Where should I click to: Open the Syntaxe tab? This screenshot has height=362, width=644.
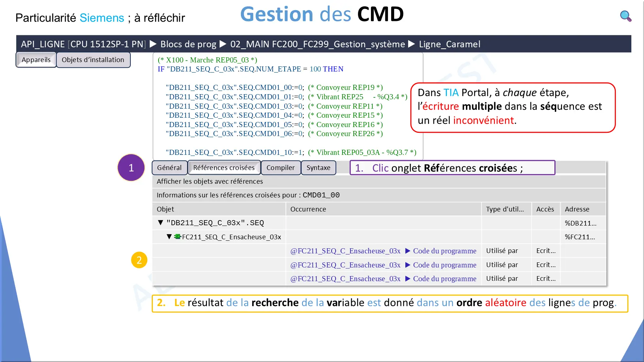(x=319, y=168)
